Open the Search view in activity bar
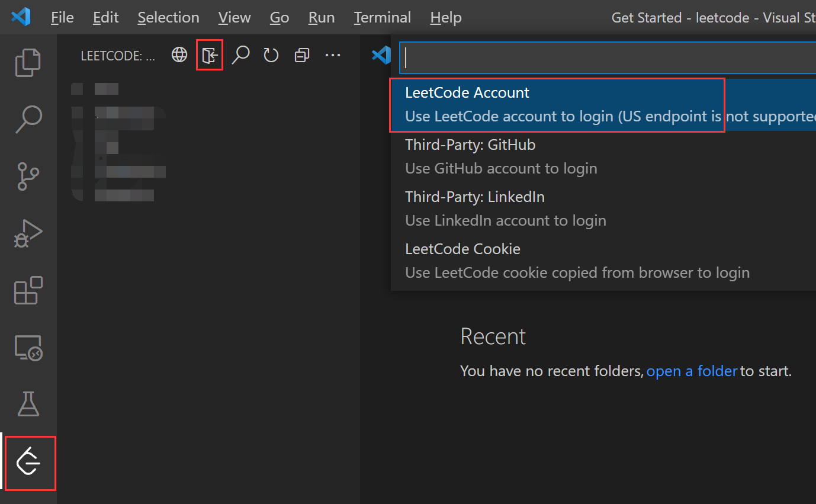Screen dimensions: 816x504 tap(28, 120)
